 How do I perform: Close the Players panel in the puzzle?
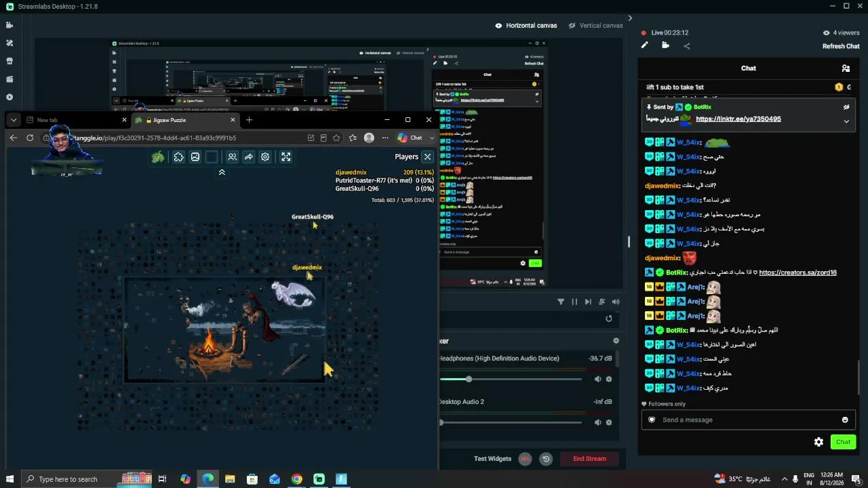click(427, 157)
